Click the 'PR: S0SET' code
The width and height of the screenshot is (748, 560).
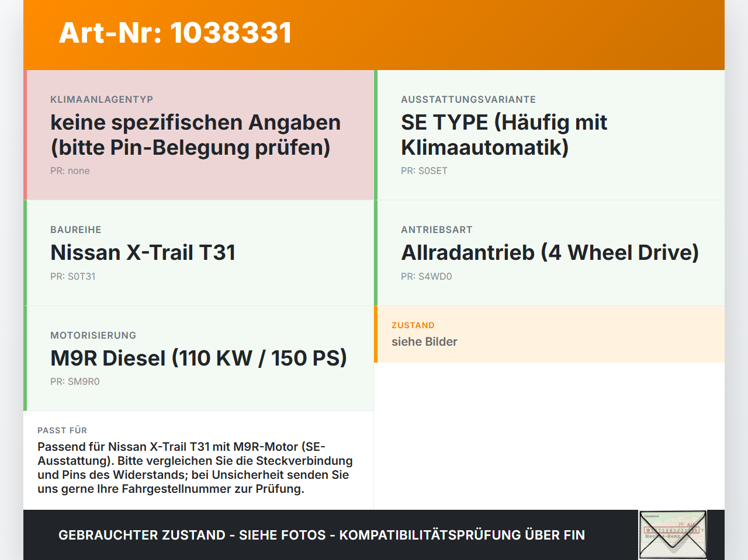(x=424, y=171)
